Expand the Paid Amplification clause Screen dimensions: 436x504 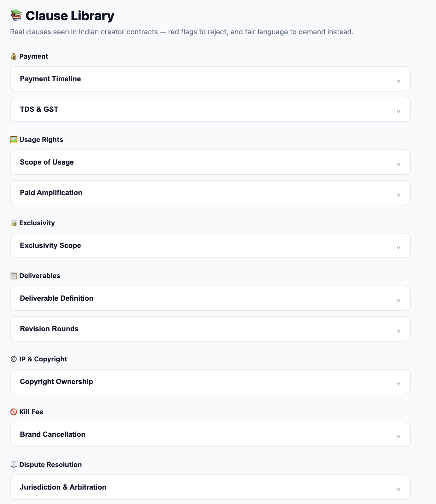tap(398, 195)
